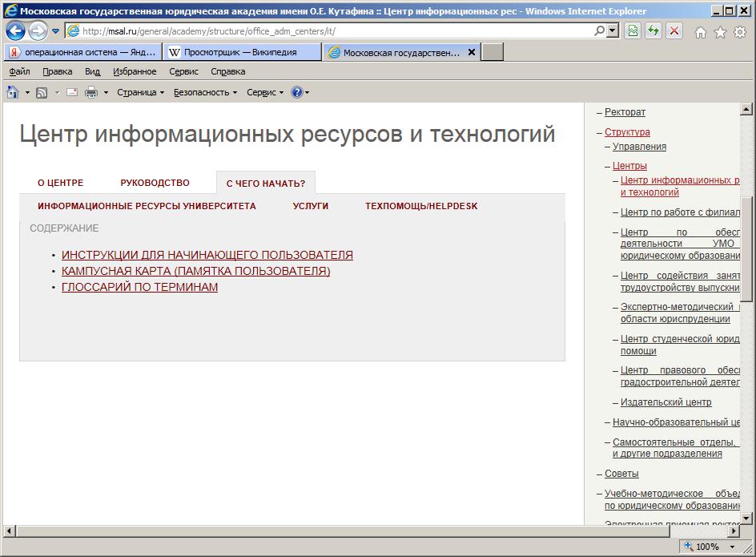This screenshot has height=557, width=756.
Task: Expand the Print dropdown arrow
Action: click(x=106, y=92)
